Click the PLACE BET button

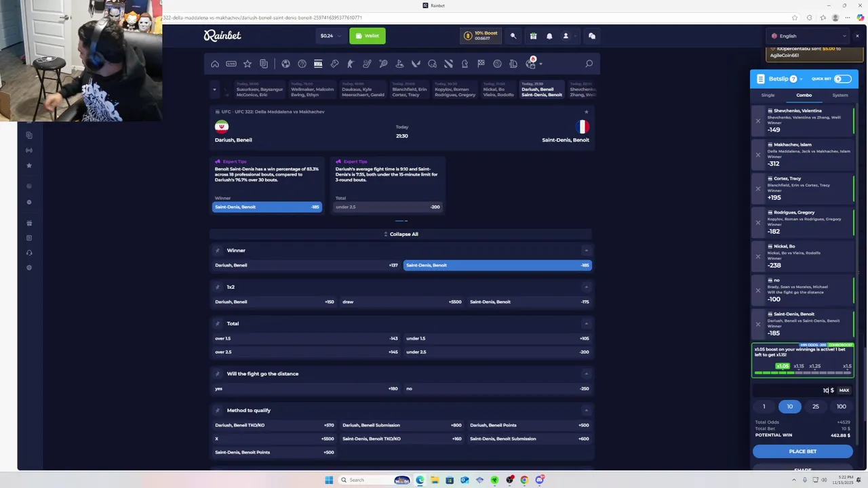pyautogui.click(x=803, y=451)
